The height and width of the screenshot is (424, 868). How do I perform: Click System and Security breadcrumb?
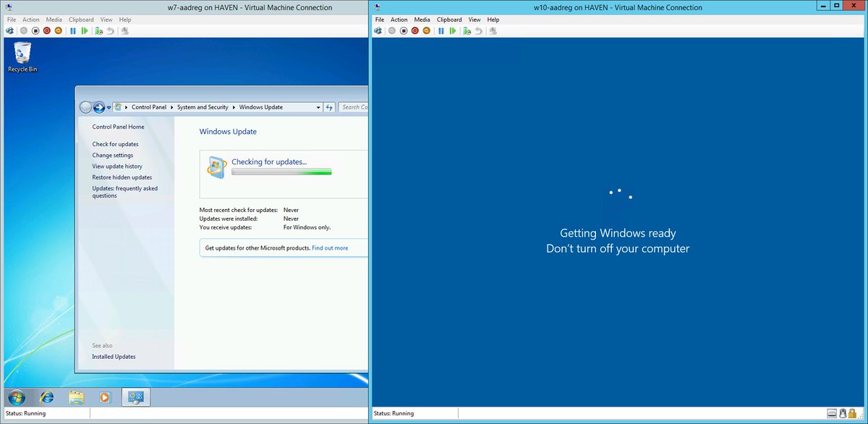[203, 107]
